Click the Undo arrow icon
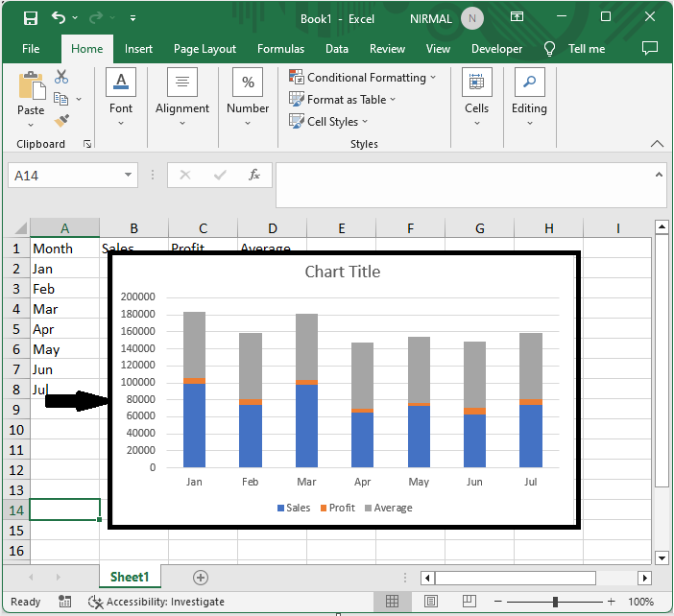Screen dimensions: 674x616 [x=60, y=18]
